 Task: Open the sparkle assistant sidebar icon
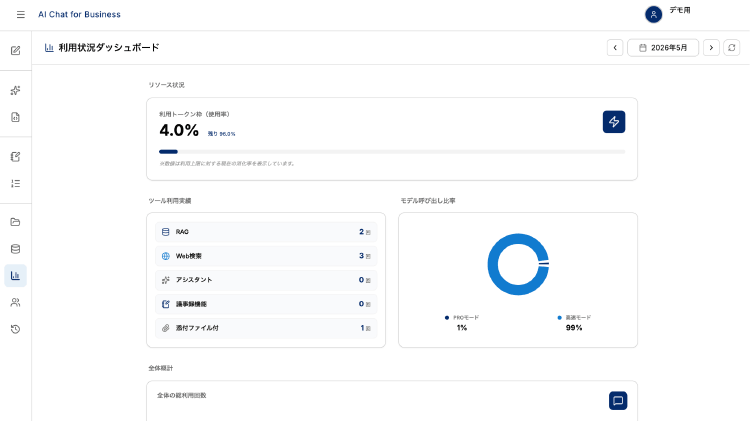[x=15, y=90]
